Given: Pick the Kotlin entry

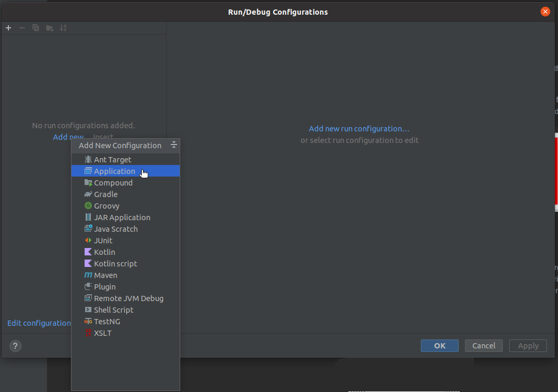Looking at the screenshot, I should pos(125,252).
